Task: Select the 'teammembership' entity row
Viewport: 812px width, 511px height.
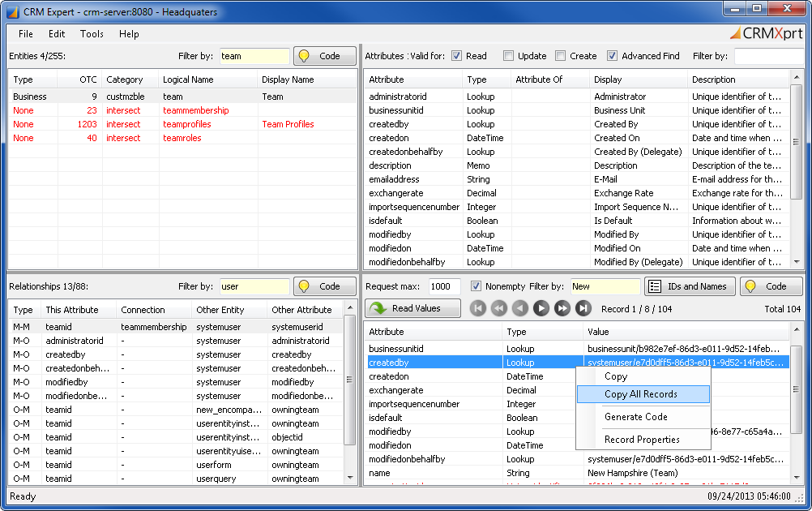Action: click(182, 110)
